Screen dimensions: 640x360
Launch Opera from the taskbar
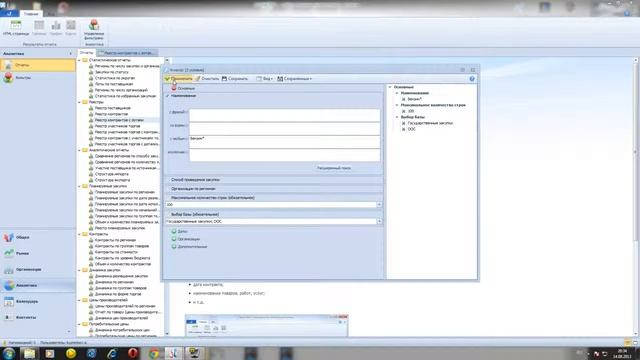point(133,353)
